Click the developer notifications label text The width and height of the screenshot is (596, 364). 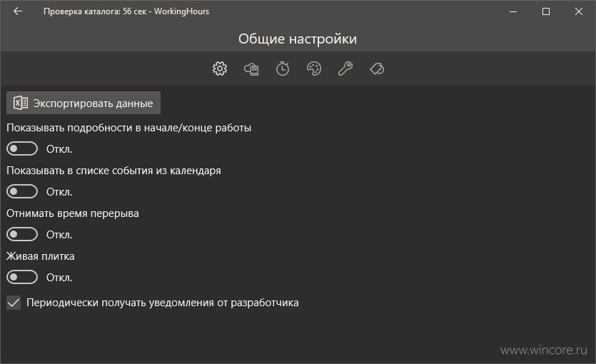162,303
